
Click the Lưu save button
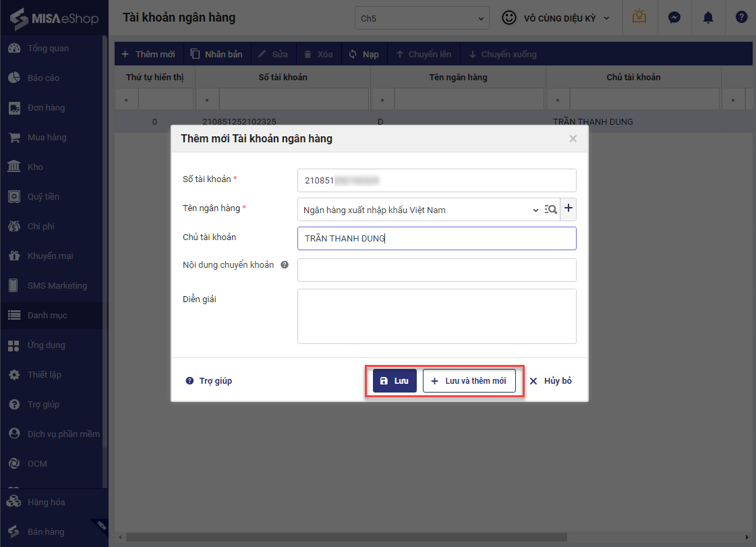coord(395,380)
